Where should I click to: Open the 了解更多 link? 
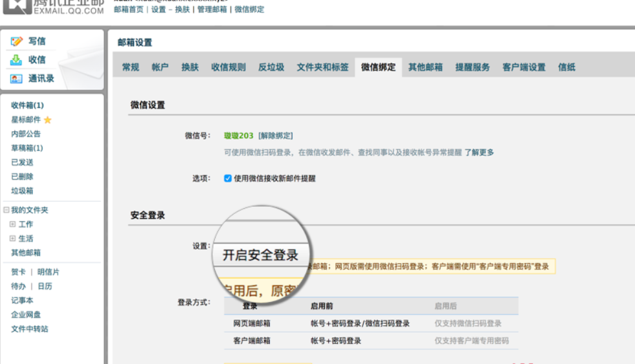click(479, 153)
